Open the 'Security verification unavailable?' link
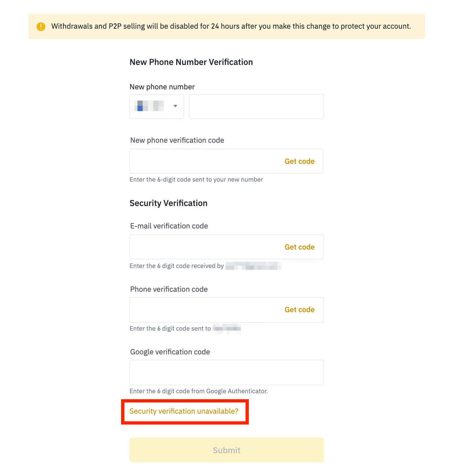460x476 pixels. click(x=184, y=411)
